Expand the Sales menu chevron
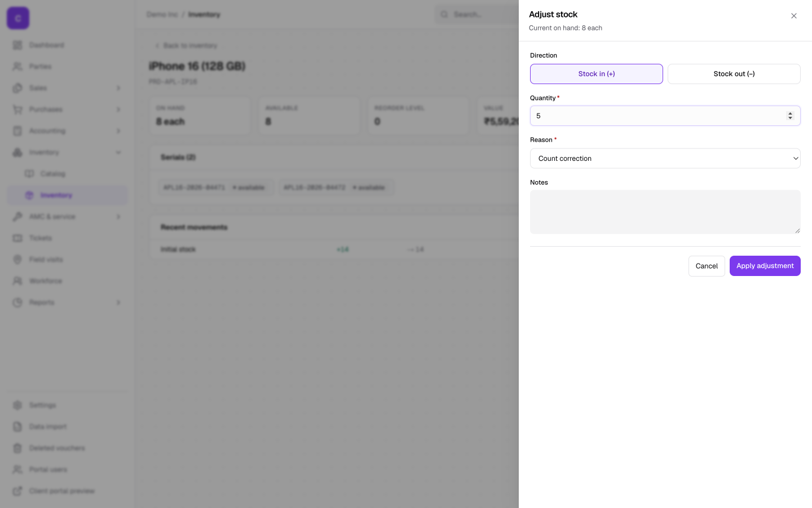812x508 pixels. click(x=118, y=88)
